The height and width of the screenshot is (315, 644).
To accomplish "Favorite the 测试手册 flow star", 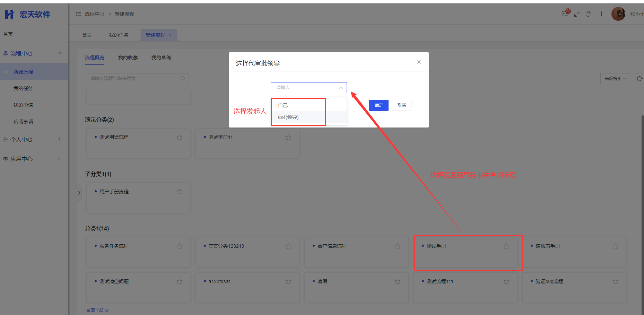I will pyautogui.click(x=506, y=246).
